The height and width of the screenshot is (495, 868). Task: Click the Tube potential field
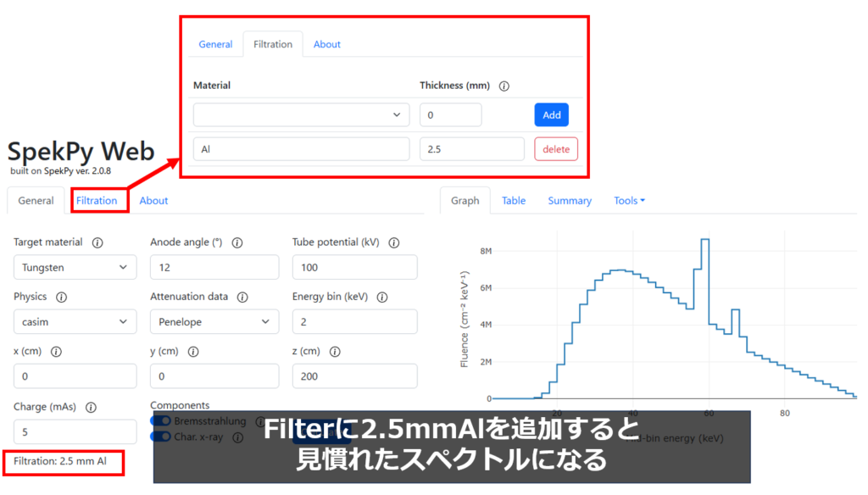click(x=355, y=268)
